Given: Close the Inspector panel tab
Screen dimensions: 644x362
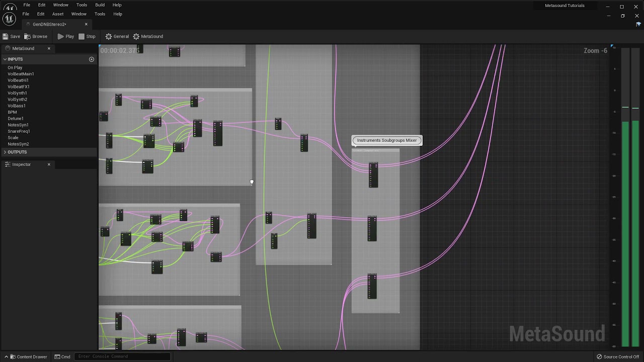Looking at the screenshot, I should coord(49,164).
